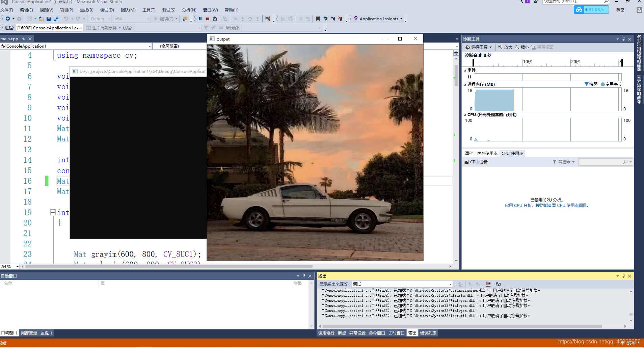Click the Application Insights lightbulb icon
Screen dimensions: 644x348
(x=356, y=19)
